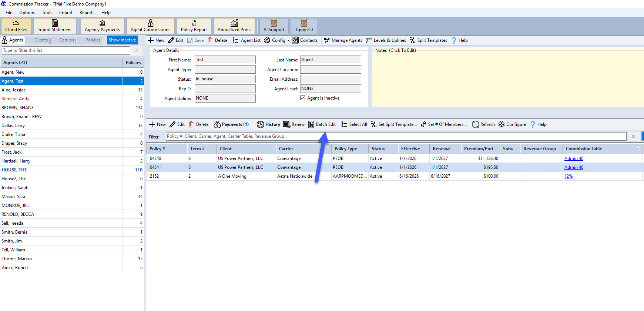644x311 pixels.
Task: Open the Agent List report
Action: point(247,40)
